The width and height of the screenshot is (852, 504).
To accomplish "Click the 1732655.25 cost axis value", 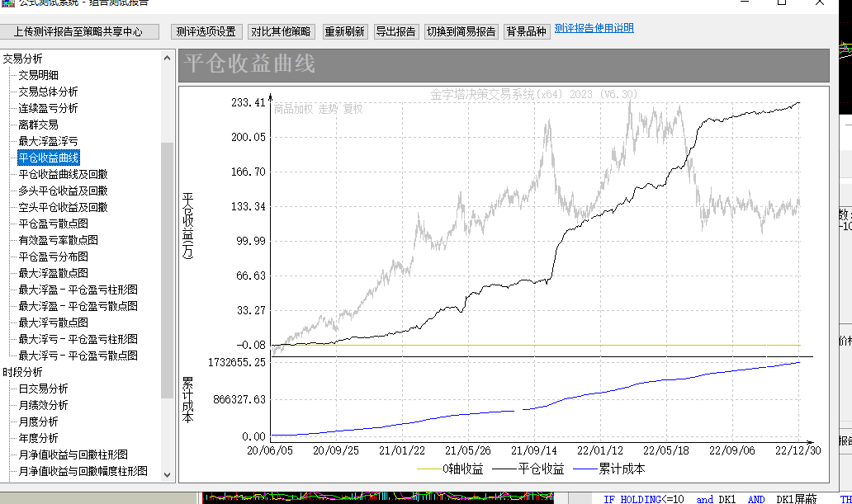I will click(x=237, y=362).
